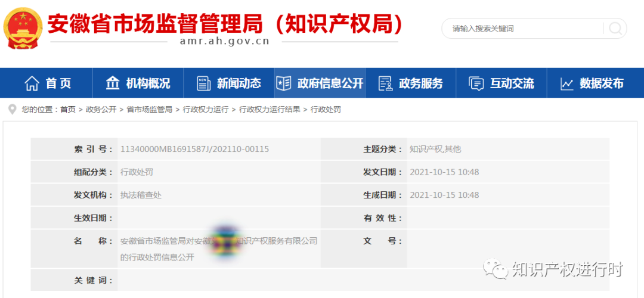This screenshot has height=298, width=644.
Task: Click the document title starting 安徽省市场监管局对
Action: (x=219, y=249)
